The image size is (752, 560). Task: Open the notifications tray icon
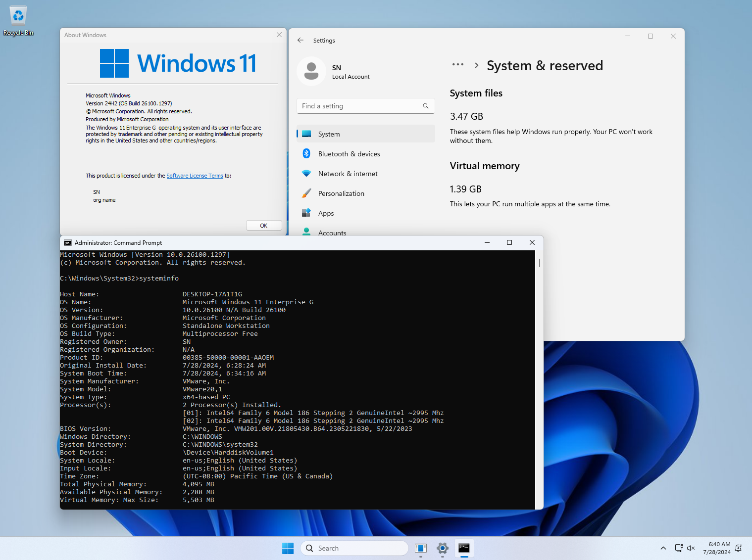pos(739,548)
